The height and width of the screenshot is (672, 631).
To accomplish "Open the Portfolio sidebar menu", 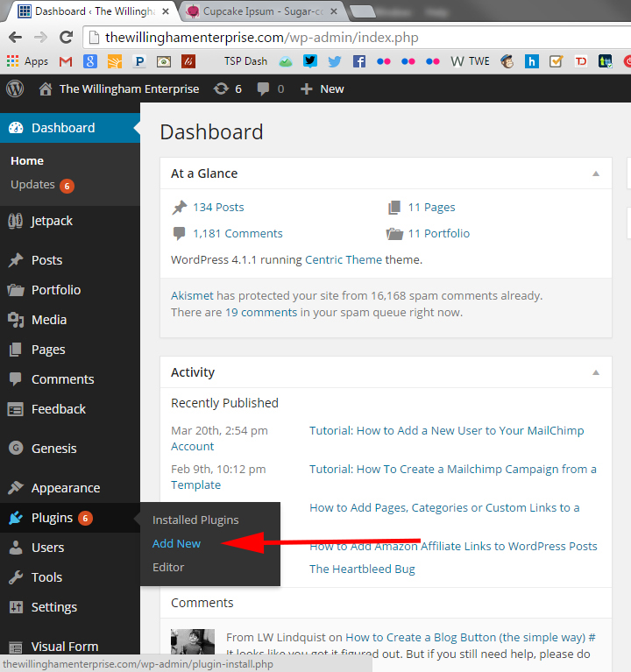I will pyautogui.click(x=70, y=290).
